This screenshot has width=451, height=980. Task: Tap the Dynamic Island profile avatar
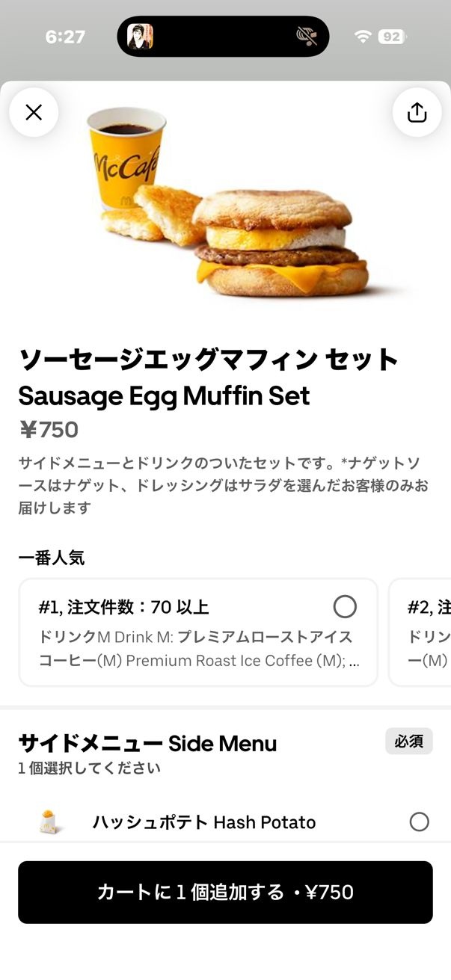pos(141,36)
